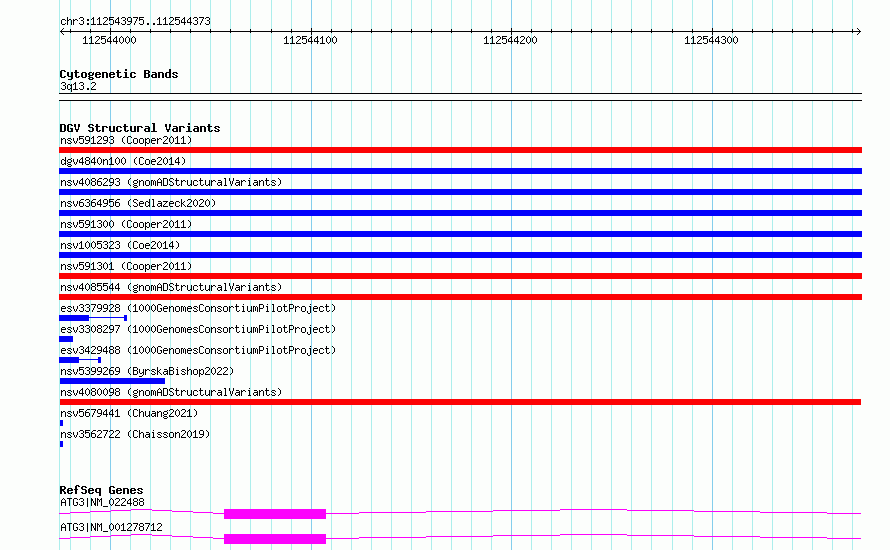
Task: Click the left arrow of the ruler
Action: (x=62, y=32)
